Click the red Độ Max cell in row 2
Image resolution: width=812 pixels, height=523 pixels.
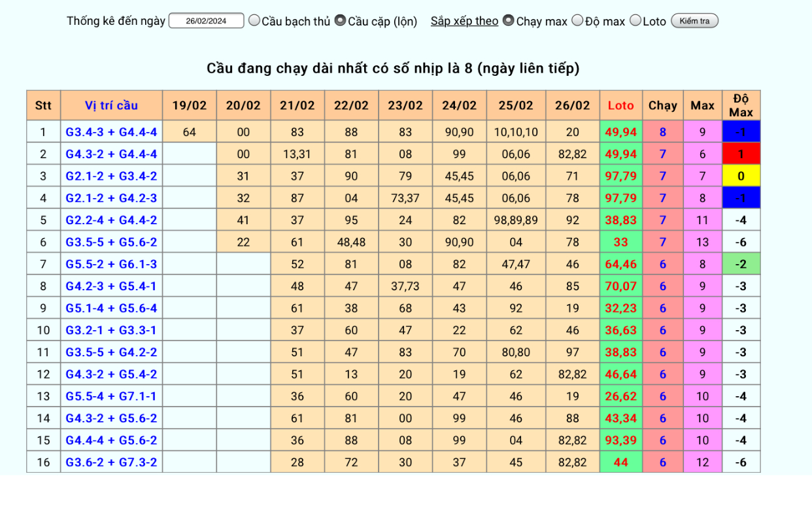741,154
